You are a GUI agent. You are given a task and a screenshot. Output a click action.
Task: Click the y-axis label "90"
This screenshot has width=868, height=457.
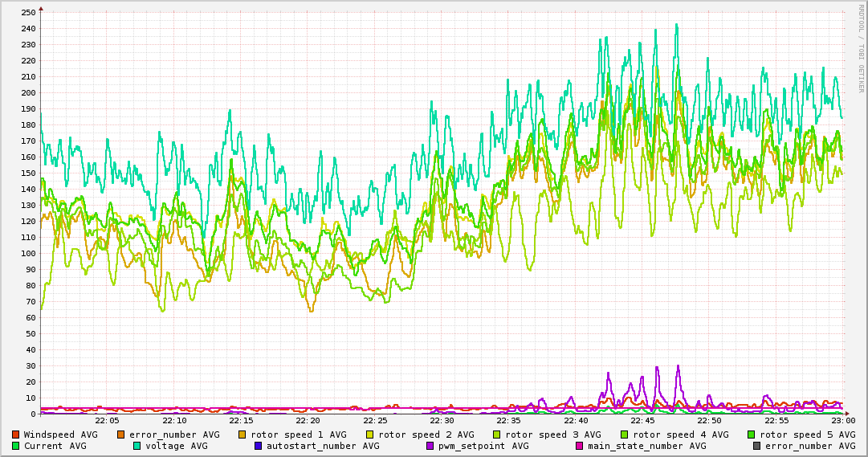[x=31, y=269]
